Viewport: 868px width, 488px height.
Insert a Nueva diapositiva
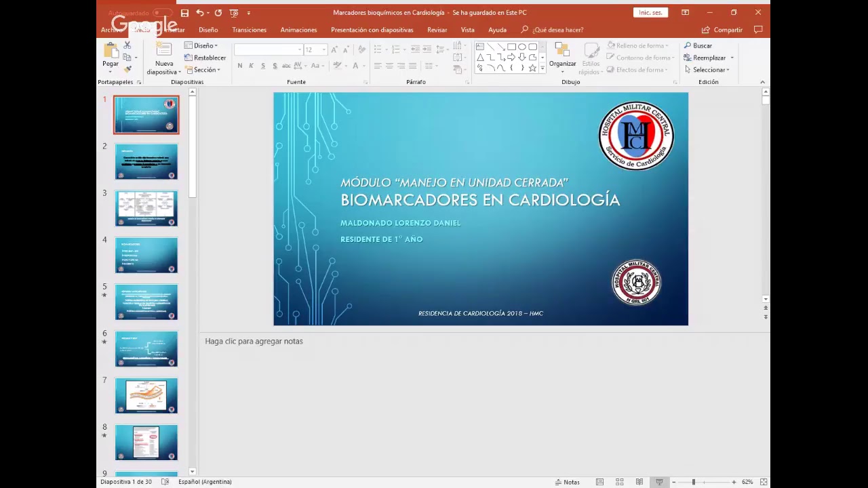click(164, 59)
